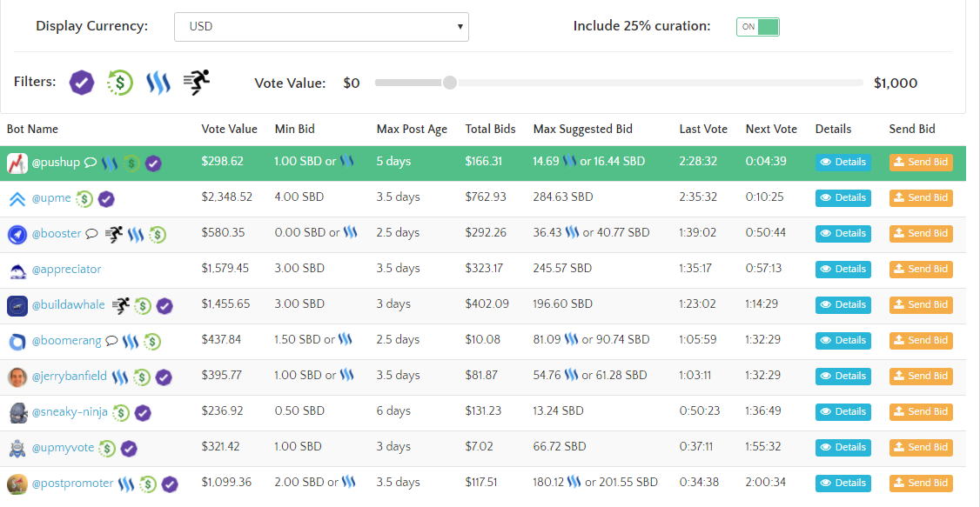The width and height of the screenshot is (980, 507).
Task: Click the STEEM icon beside @booster
Action: (x=136, y=235)
